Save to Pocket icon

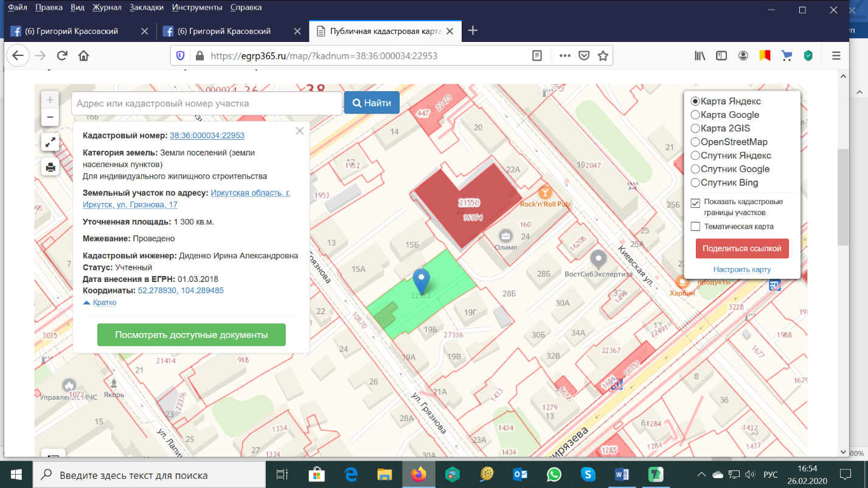[583, 55]
